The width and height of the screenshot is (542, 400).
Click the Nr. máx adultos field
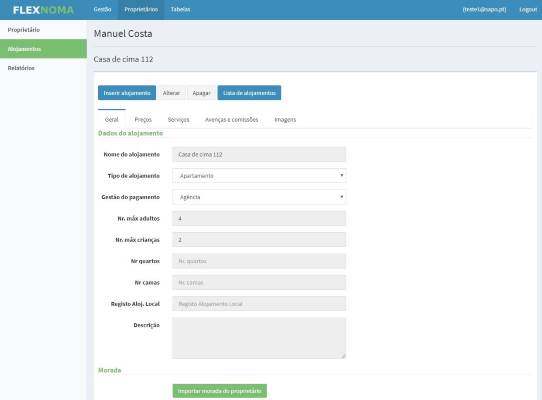click(x=259, y=218)
